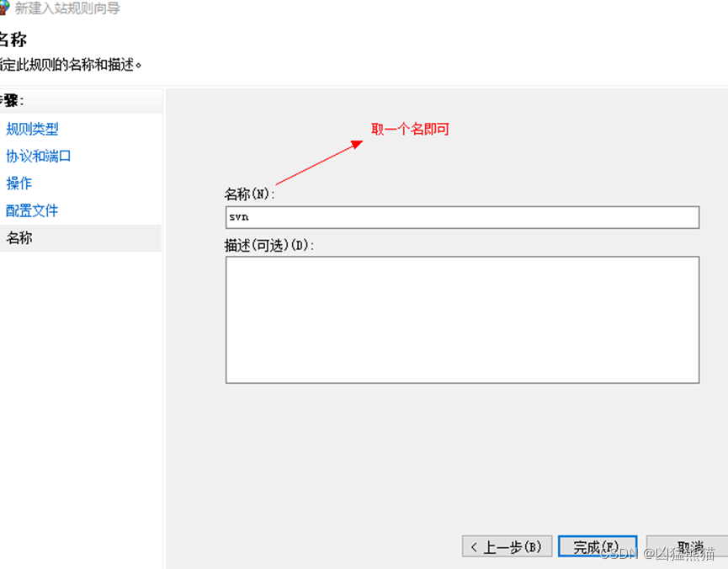Click the 完成(F) button to finish
The image size is (728, 569).
tap(598, 546)
